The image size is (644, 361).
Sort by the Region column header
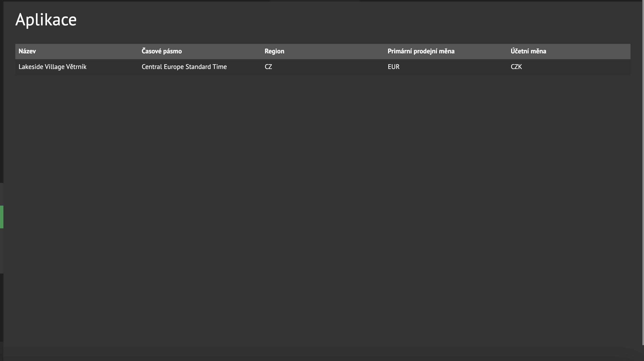274,51
